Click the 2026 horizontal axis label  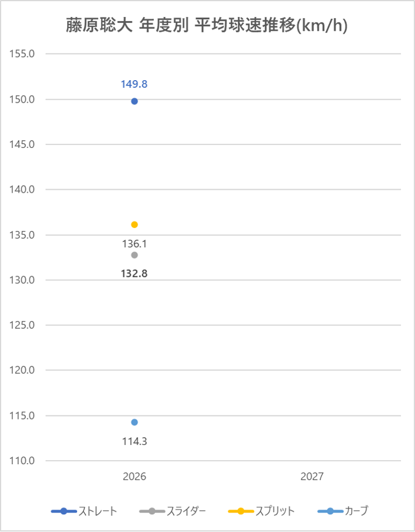tap(134, 477)
